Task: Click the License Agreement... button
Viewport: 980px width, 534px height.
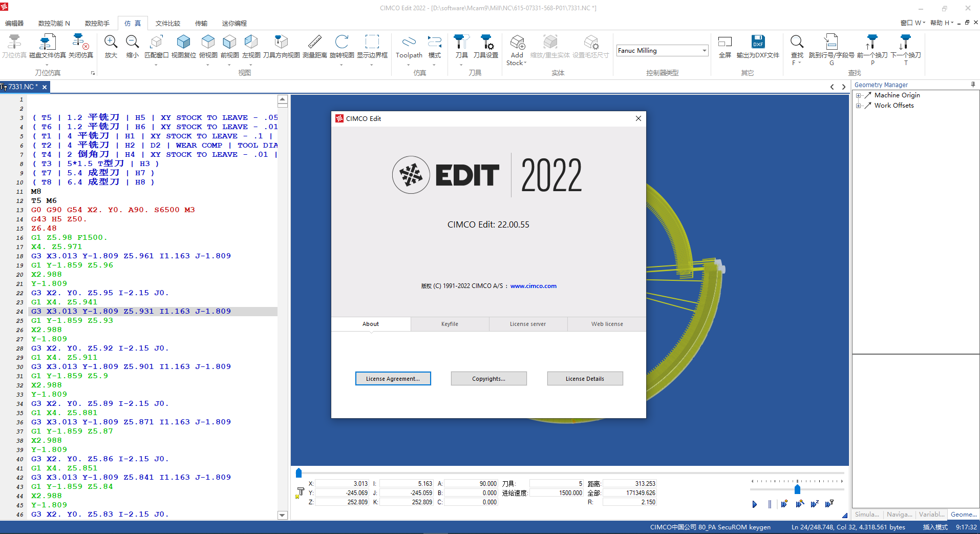Action: pyautogui.click(x=393, y=379)
